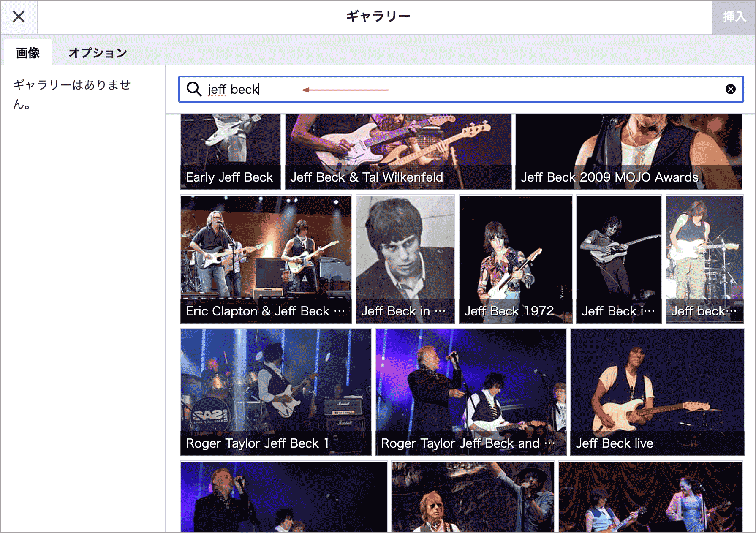This screenshot has height=533, width=756.
Task: Clear the search field text
Action: (730, 89)
